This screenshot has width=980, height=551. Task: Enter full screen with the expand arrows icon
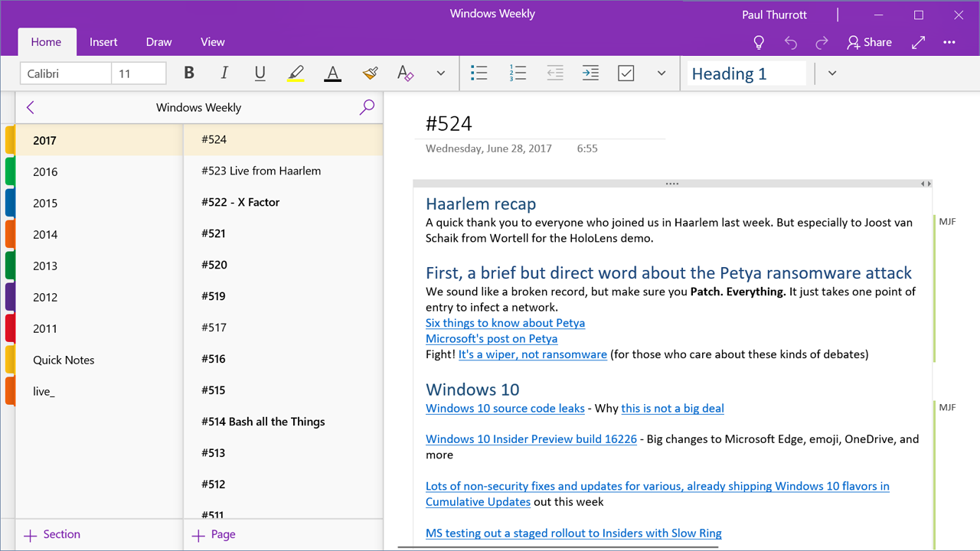[x=919, y=43]
